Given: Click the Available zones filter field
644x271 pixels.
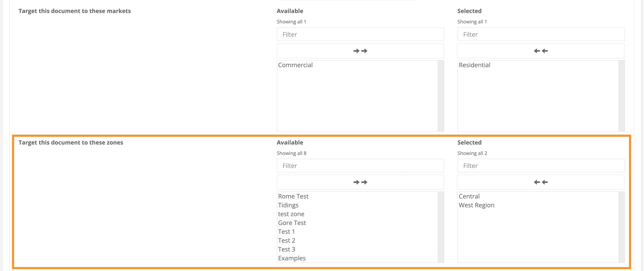Looking at the screenshot, I should click(360, 165).
